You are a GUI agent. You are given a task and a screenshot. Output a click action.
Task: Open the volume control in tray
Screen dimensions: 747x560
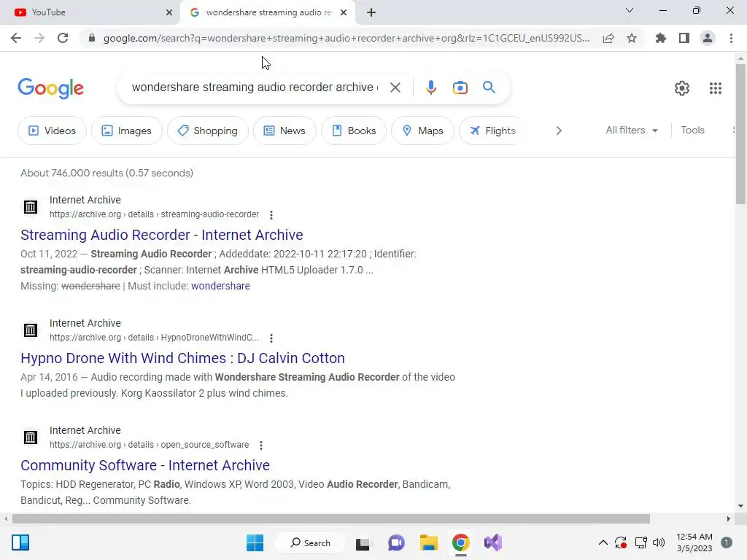click(659, 542)
